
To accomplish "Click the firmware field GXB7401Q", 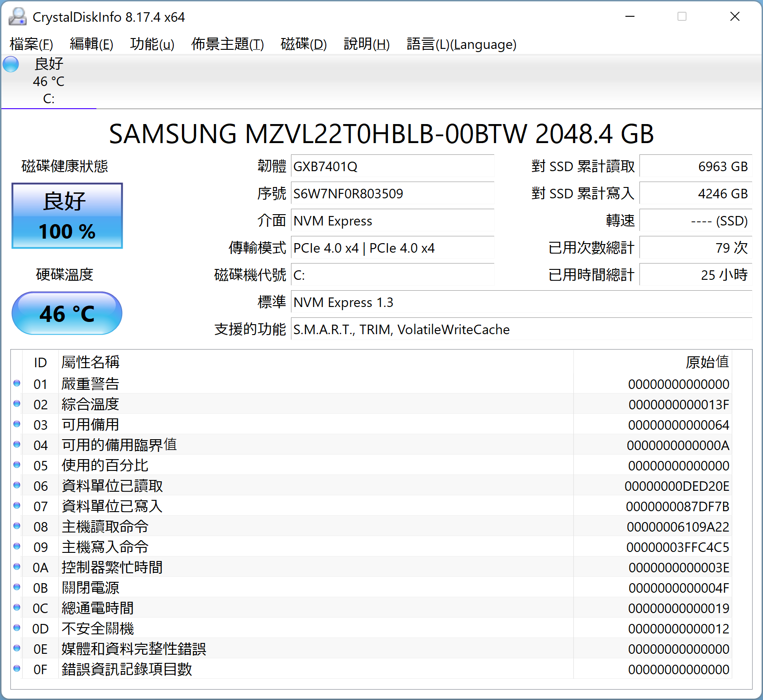I will [x=392, y=167].
